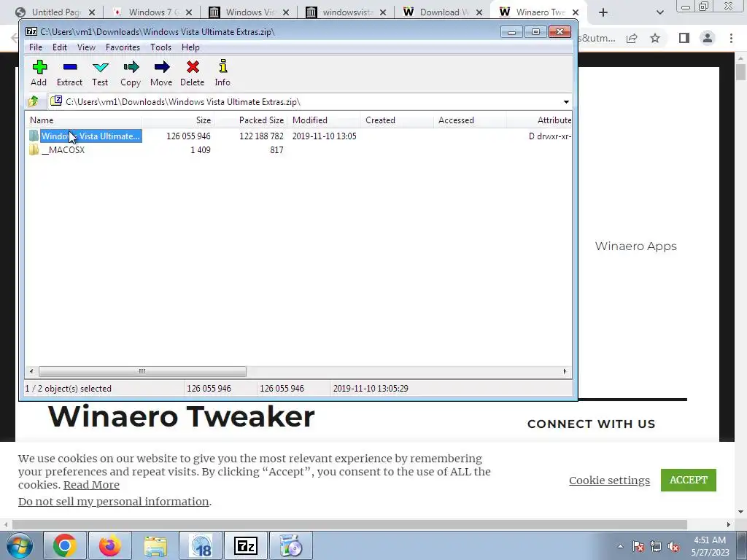Click the Chrome share page icon
Viewport: 747px width, 560px height.
[632, 38]
